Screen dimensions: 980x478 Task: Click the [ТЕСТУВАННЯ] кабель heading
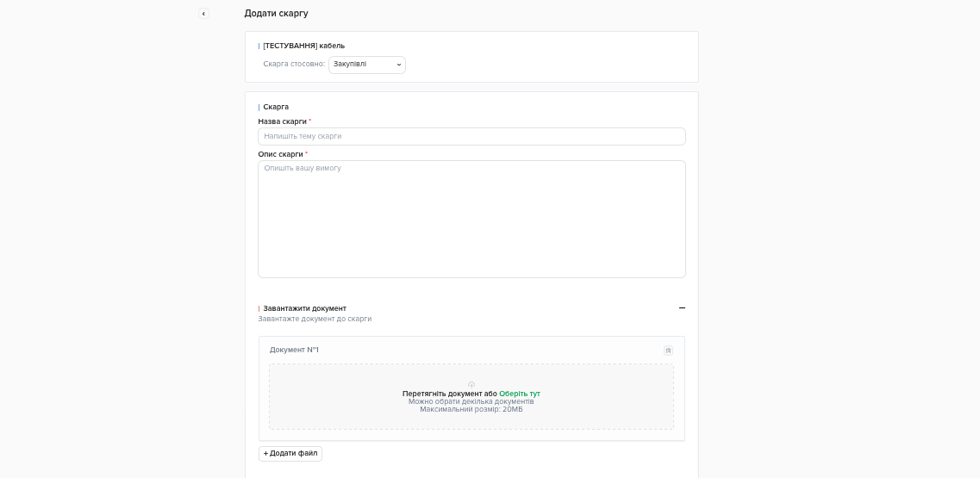click(x=303, y=47)
